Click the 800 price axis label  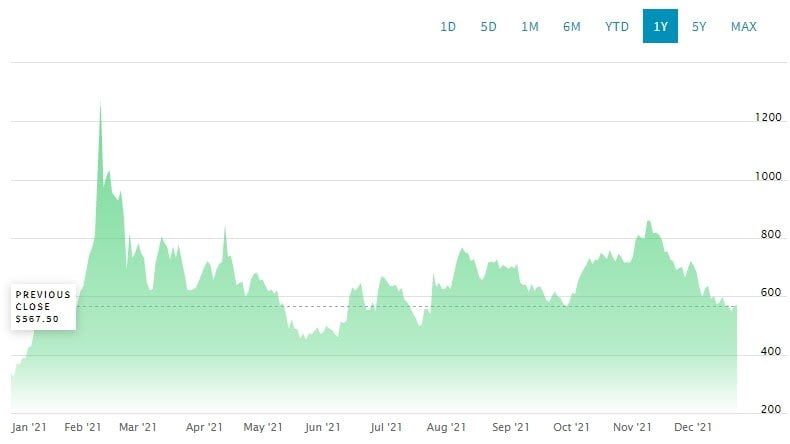point(768,235)
